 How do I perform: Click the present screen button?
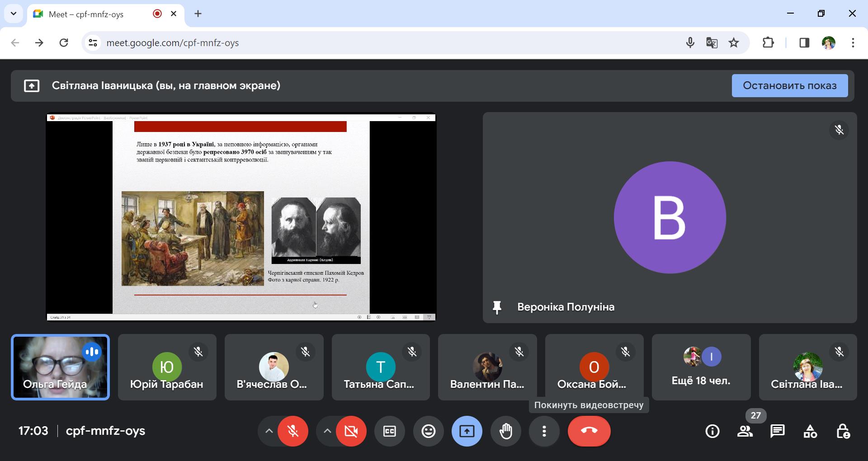tap(467, 431)
